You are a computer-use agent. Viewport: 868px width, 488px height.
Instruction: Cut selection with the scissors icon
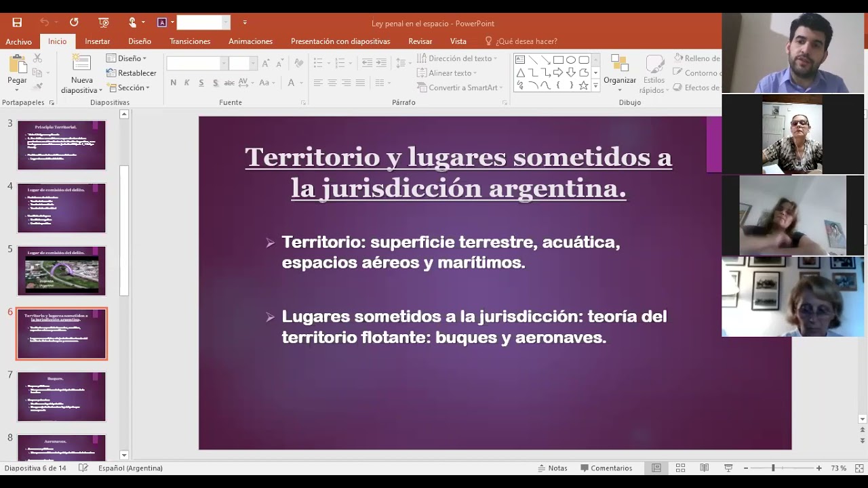[x=38, y=59]
